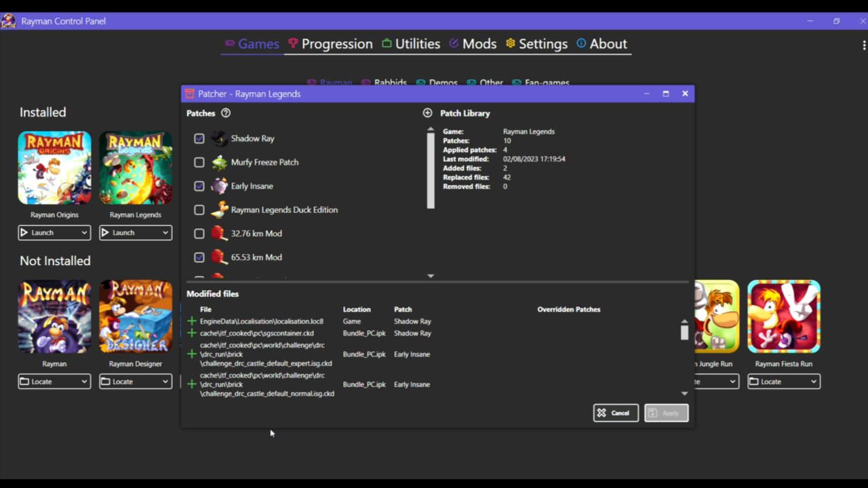Click the Early Insane patch icon
The height and width of the screenshot is (488, 868).
pos(219,186)
